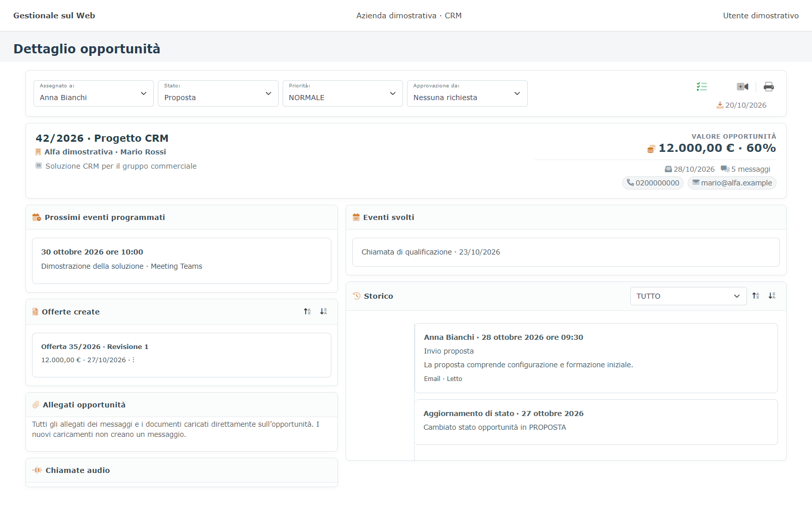This screenshot has width=812, height=508.
Task: Open the chat bubbles icon for messages
Action: coord(725,169)
